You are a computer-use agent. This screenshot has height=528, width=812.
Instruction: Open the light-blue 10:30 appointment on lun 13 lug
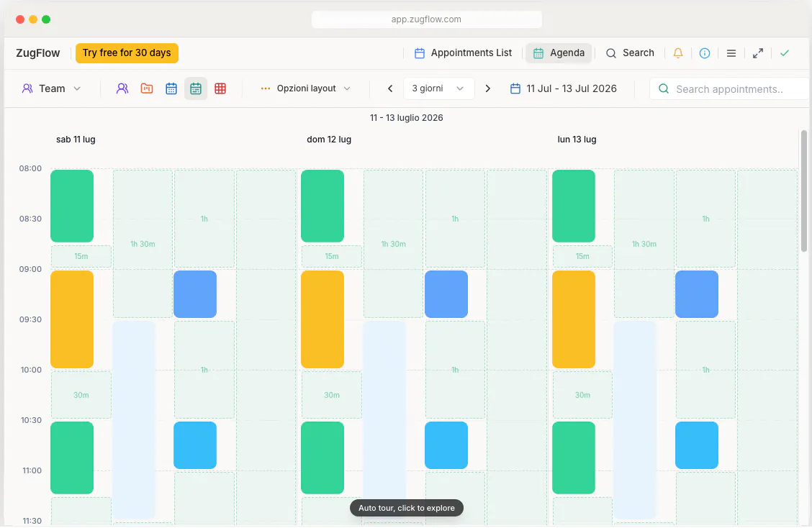697,445
